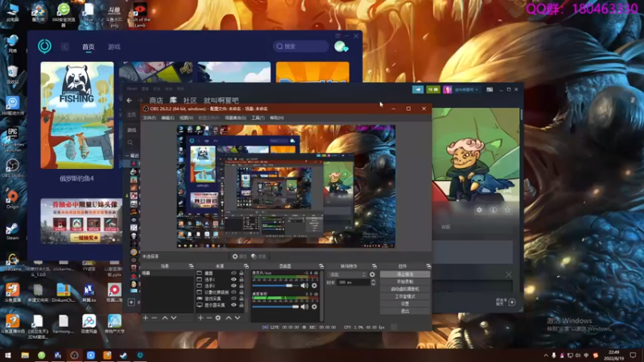This screenshot has height=362, width=644.
Task: Open Steam announcements megaphone icon
Action: (418, 89)
